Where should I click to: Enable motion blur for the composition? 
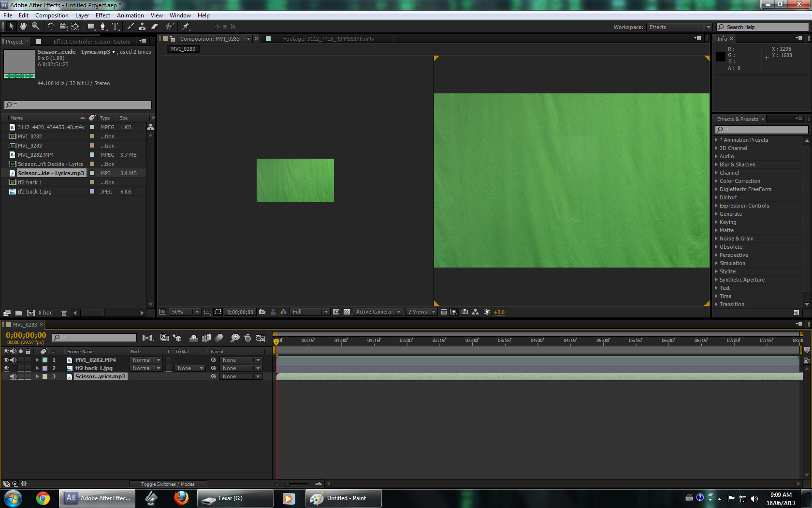click(x=218, y=338)
